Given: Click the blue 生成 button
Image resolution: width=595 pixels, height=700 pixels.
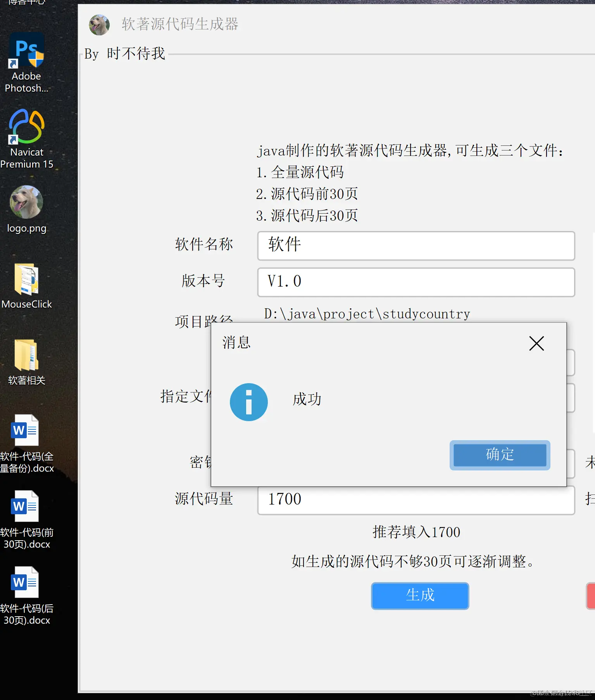Looking at the screenshot, I should pyautogui.click(x=420, y=595).
